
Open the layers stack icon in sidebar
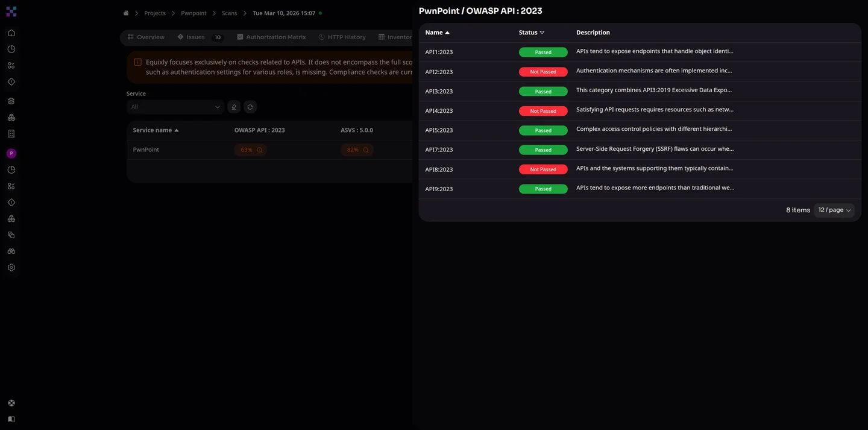[x=11, y=101]
